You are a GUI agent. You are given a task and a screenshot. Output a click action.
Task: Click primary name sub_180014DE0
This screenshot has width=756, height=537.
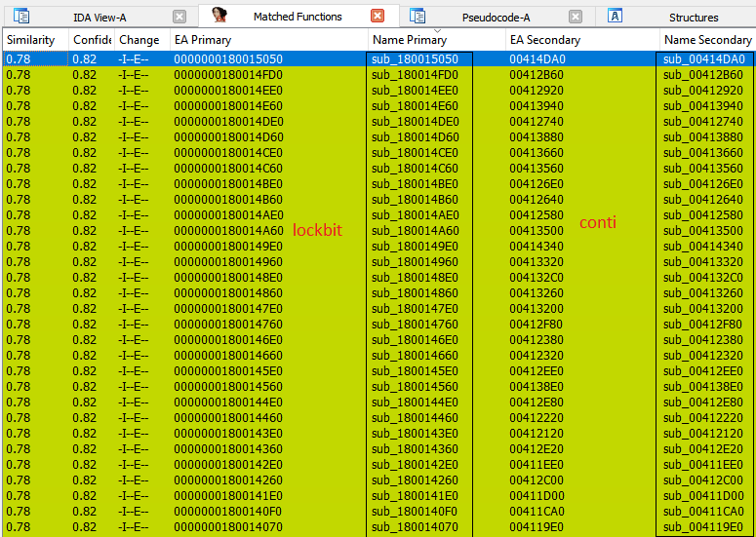click(416, 122)
